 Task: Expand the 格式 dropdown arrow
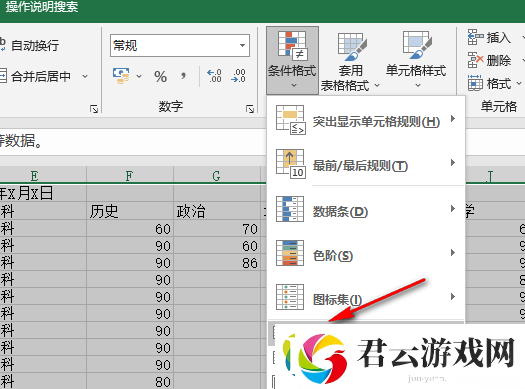[519, 83]
